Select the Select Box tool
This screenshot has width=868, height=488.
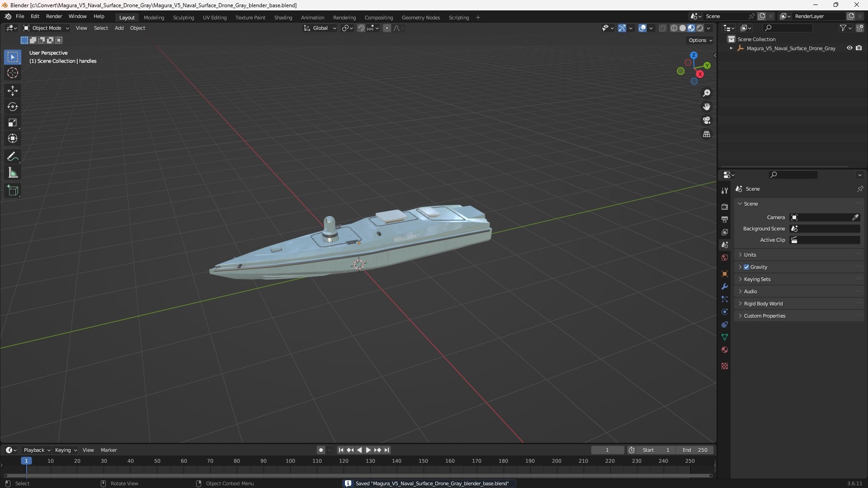click(13, 57)
